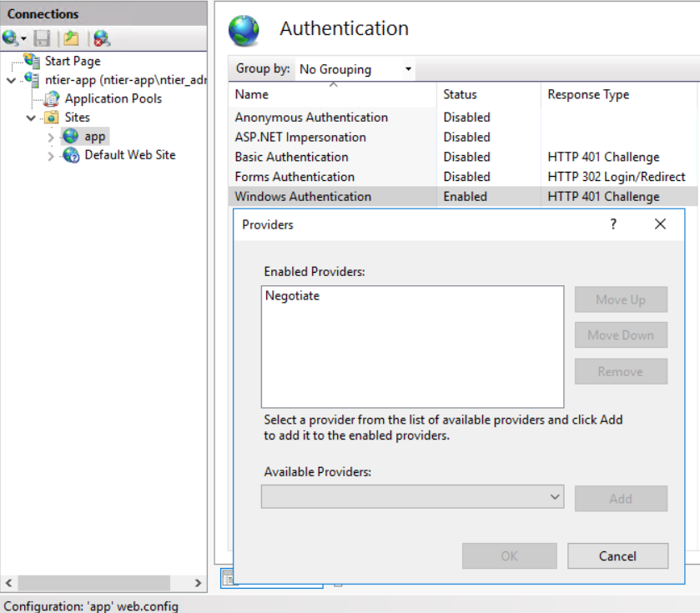Screen dimensions: 700x613
Task: Open the Available Providers combo box
Action: (x=412, y=497)
